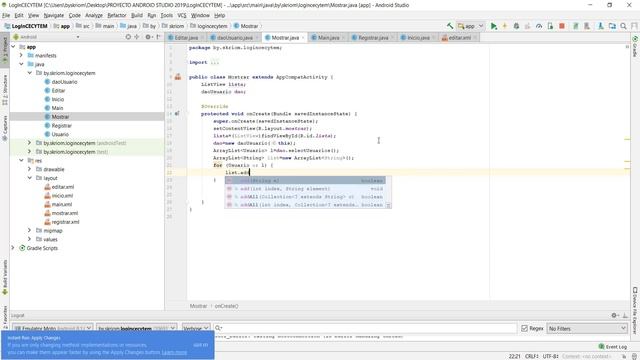
Task: Stop the running app with red square
Action: pos(562,26)
